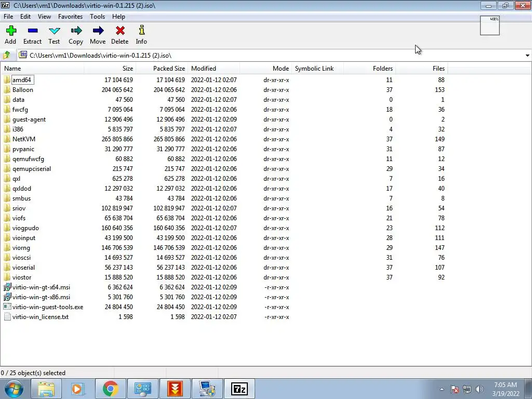Go up one folder level
Screen dimensions: 532x399
point(7,55)
